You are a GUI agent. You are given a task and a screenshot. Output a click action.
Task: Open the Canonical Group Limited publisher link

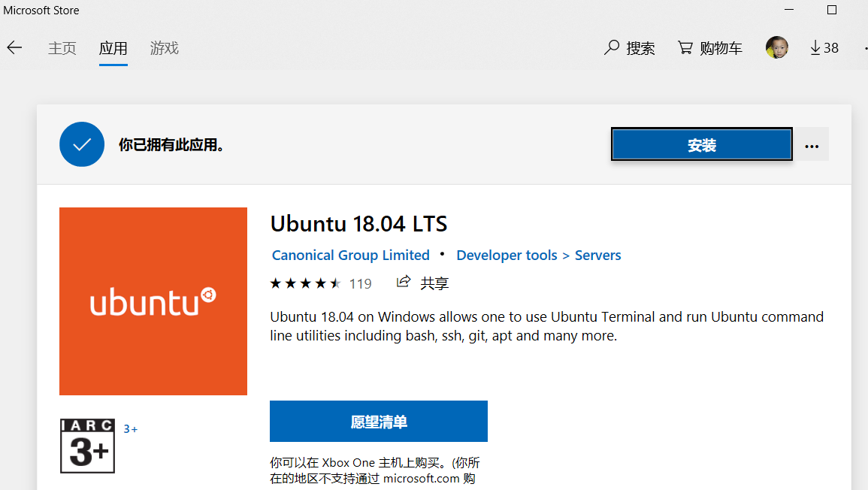[x=350, y=256]
